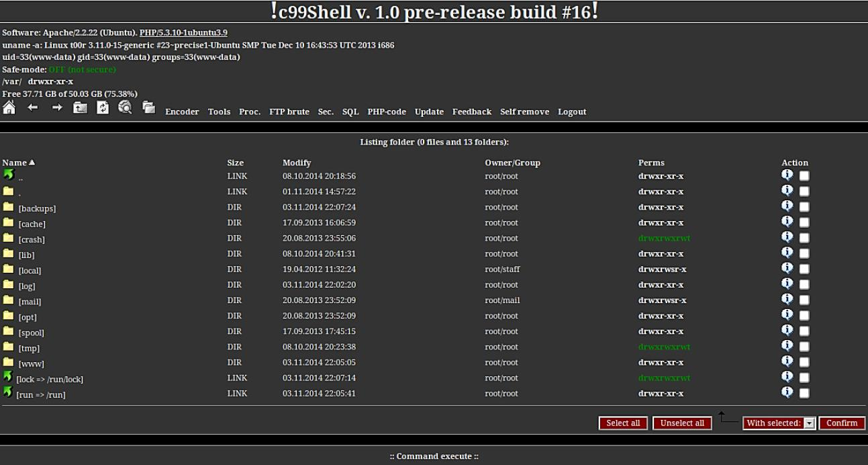
Task: Click the info icon for the opt row
Action: pyautogui.click(x=787, y=314)
